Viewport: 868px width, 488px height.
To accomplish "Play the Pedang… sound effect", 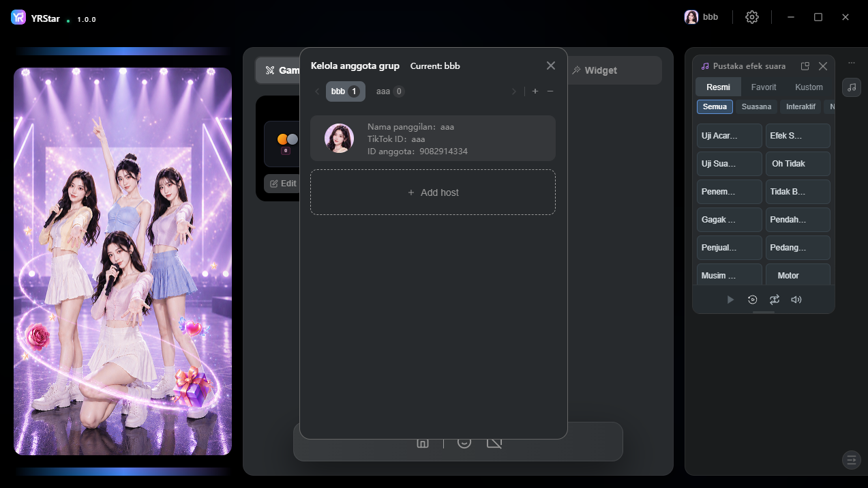I will (x=798, y=248).
